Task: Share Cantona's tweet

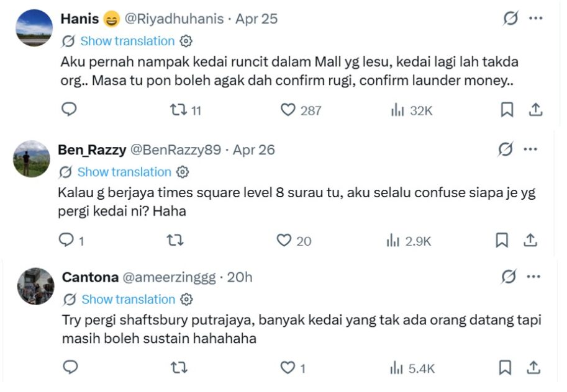Action: point(533,368)
